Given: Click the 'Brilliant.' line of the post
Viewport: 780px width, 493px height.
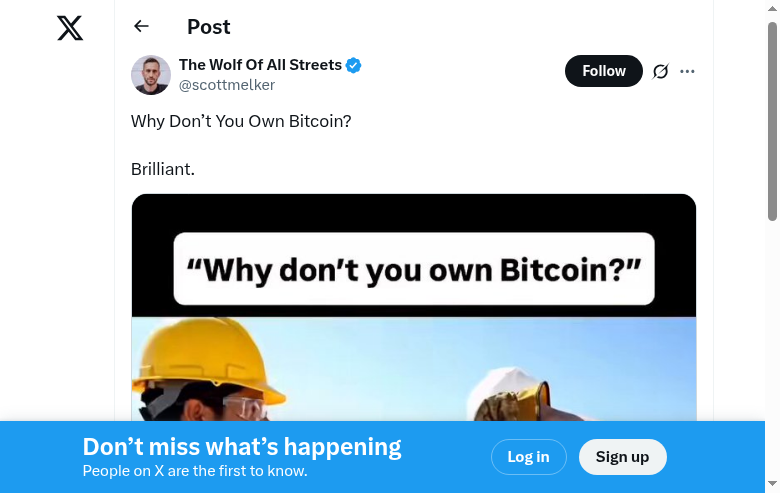Looking at the screenshot, I should pos(163,169).
